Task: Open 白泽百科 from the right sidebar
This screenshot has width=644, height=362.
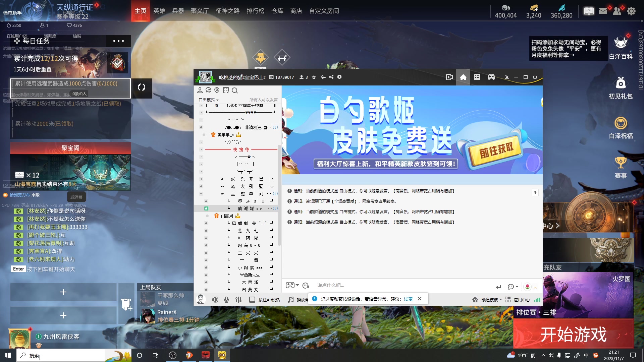Action: click(621, 47)
